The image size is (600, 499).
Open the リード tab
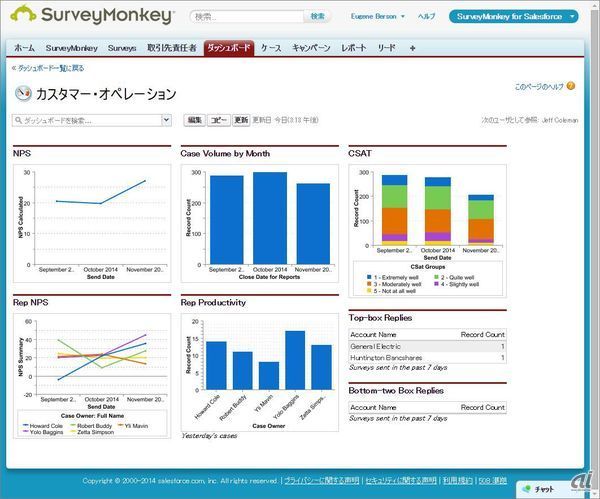pyautogui.click(x=386, y=48)
